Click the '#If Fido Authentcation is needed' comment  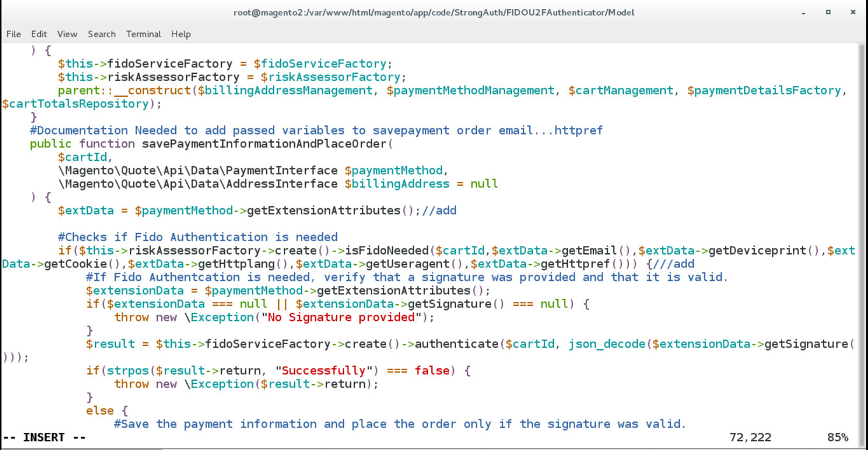pos(407,277)
